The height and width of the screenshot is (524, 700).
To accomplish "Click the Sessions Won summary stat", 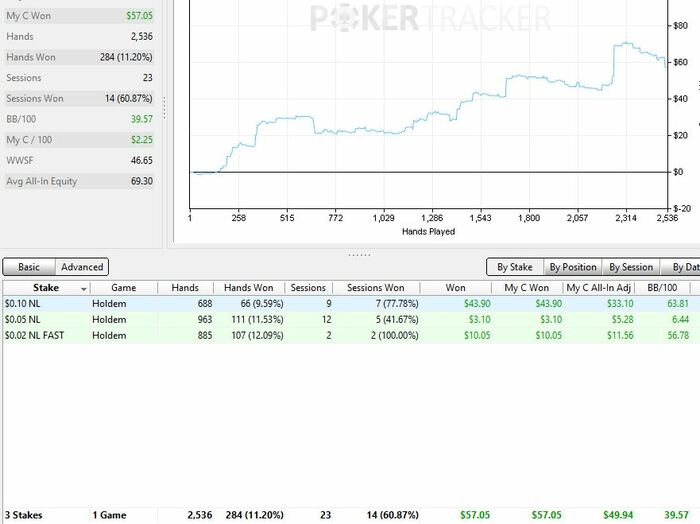I will [79, 98].
